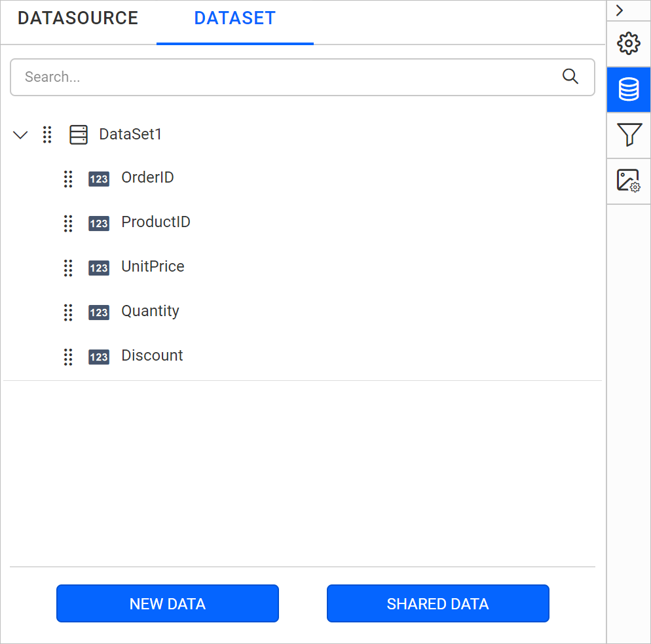Click the 123 icon next to Quantity
Viewport: 651px width, 644px height.
99,312
